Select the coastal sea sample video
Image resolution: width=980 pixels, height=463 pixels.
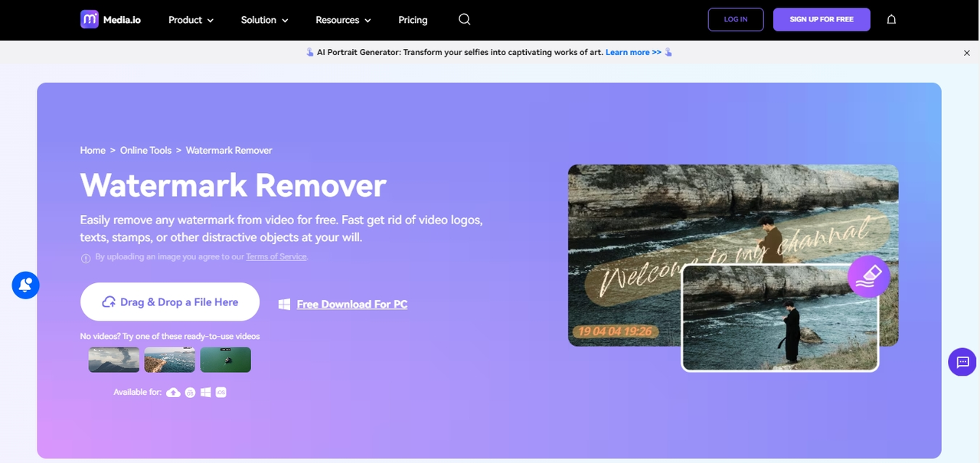pos(170,360)
